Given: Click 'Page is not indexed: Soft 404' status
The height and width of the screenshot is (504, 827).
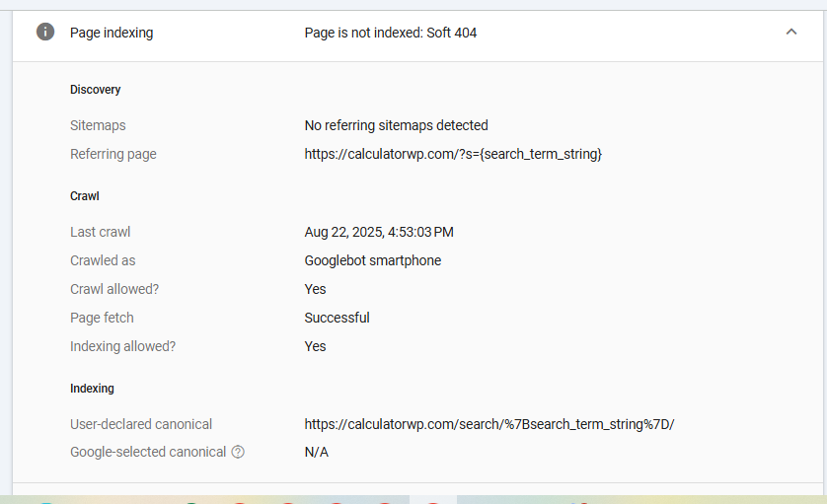Looking at the screenshot, I should tap(390, 33).
